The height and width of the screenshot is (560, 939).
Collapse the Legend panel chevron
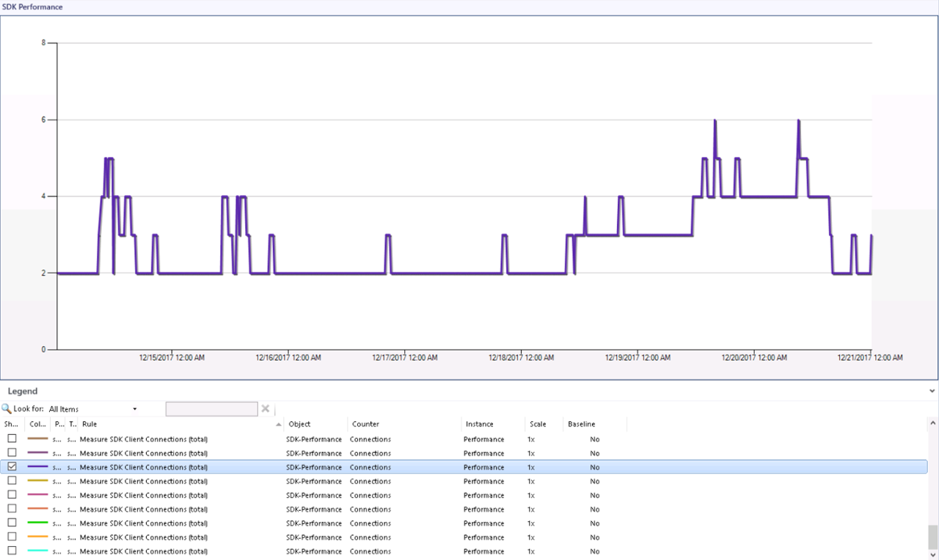932,391
